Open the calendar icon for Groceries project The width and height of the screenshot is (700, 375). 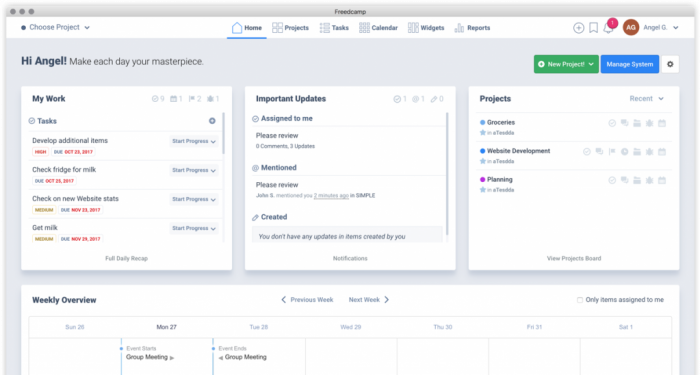(x=662, y=123)
